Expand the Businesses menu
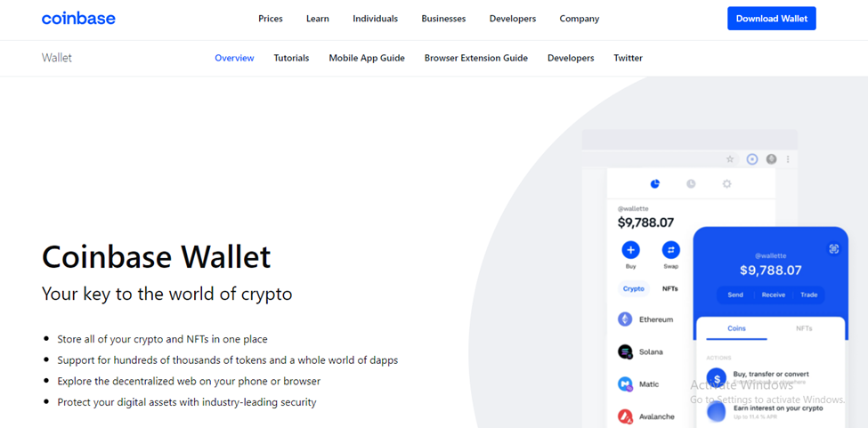 pos(443,19)
